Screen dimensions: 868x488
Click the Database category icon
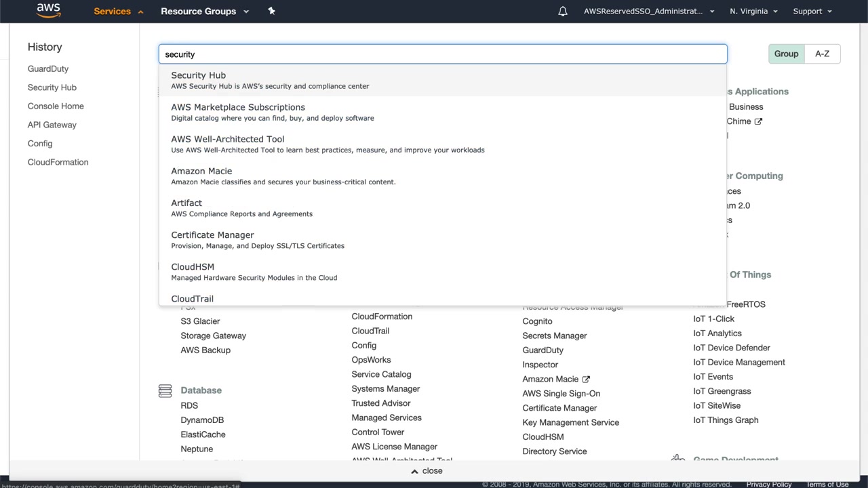165,390
